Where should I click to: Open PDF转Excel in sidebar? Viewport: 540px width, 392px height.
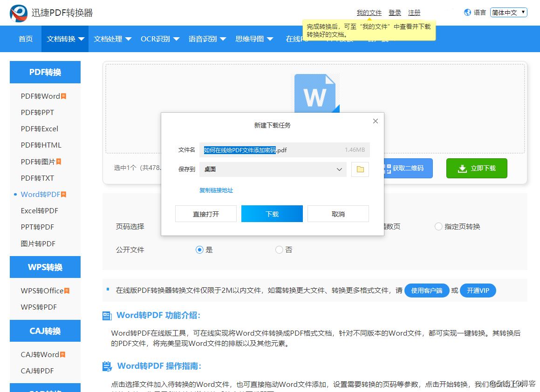point(39,128)
